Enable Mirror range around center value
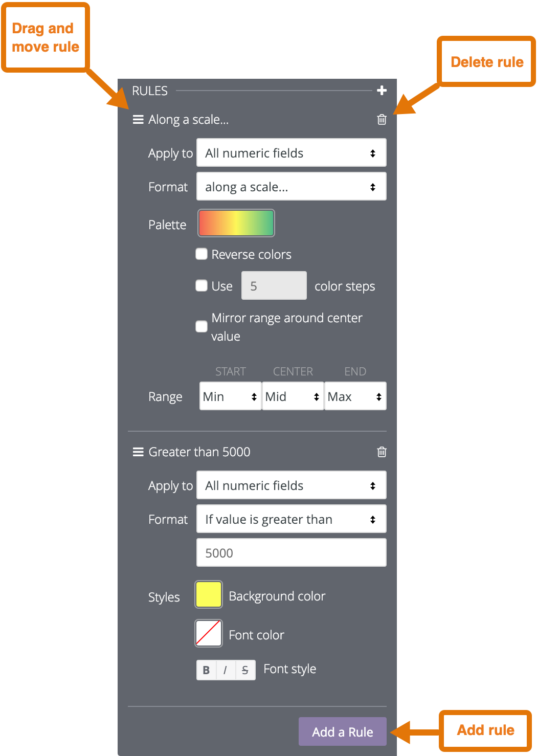 coord(202,326)
